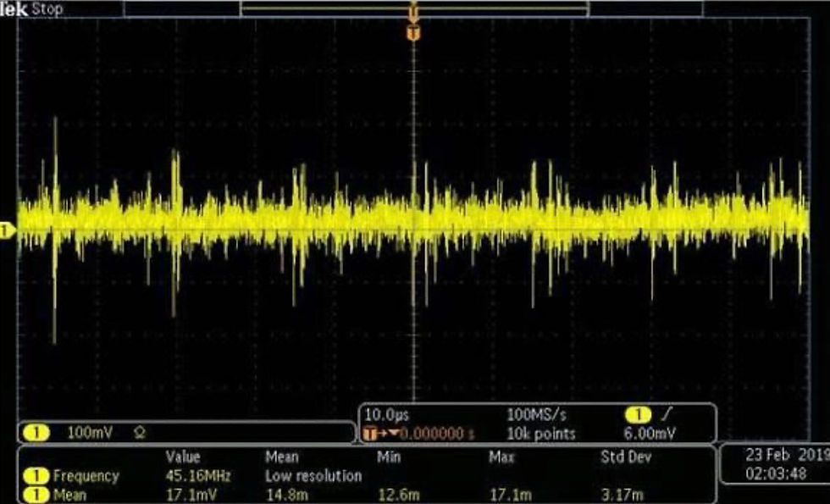Click the Min column header
830x504 pixels.
tap(389, 457)
